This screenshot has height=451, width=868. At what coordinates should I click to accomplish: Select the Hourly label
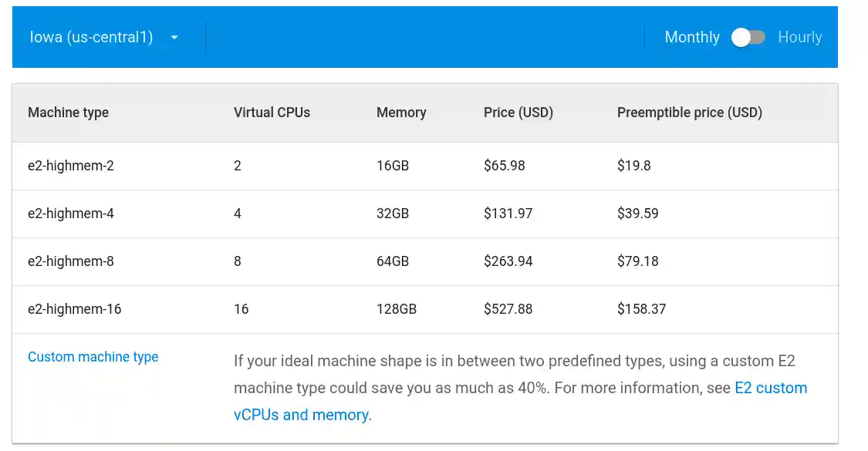(800, 36)
